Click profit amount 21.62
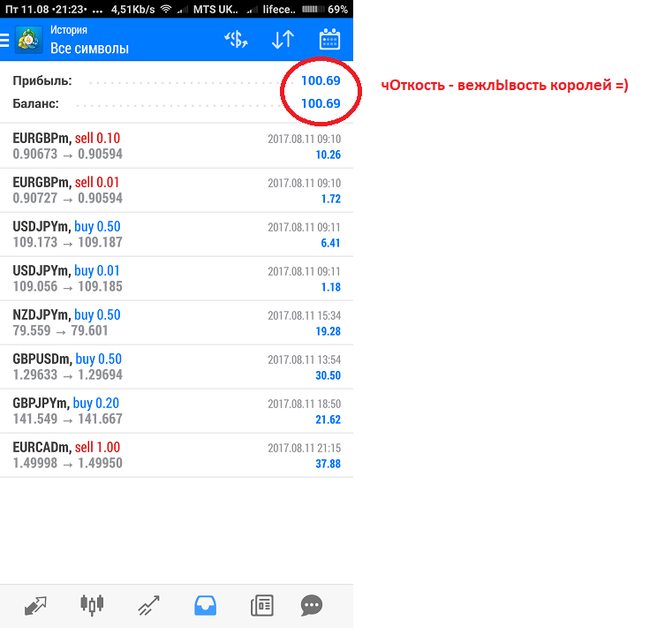Screen dimensions: 672x628 (328, 420)
